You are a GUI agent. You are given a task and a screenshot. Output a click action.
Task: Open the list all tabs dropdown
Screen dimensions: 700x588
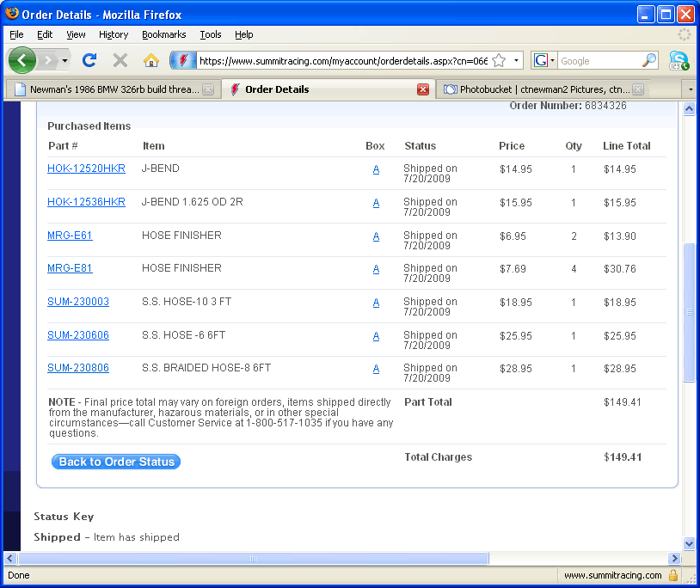[x=691, y=89]
